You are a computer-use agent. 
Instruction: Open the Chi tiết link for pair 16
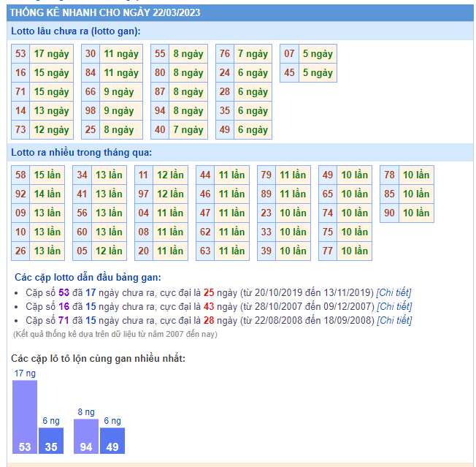tap(395, 306)
